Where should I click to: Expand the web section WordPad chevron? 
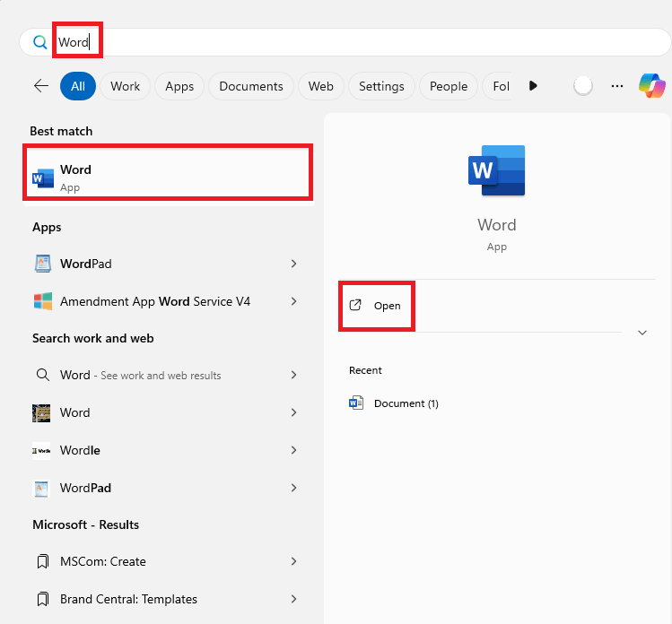293,488
